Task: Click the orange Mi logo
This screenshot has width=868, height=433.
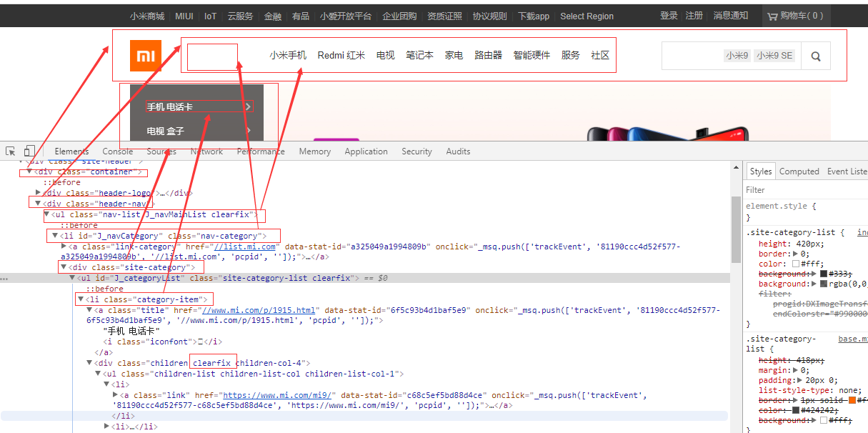Action: [145, 56]
